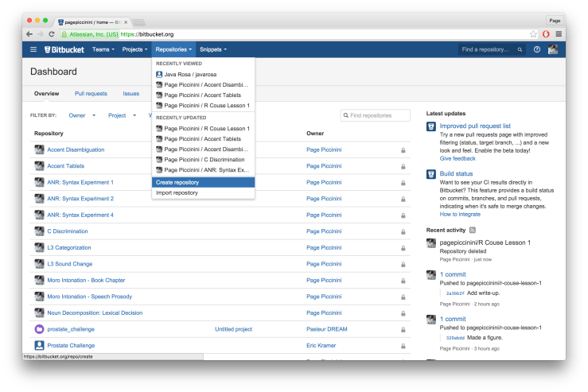Open the hamburger navigation menu icon
Screen dimensions: 588x392
(33, 49)
